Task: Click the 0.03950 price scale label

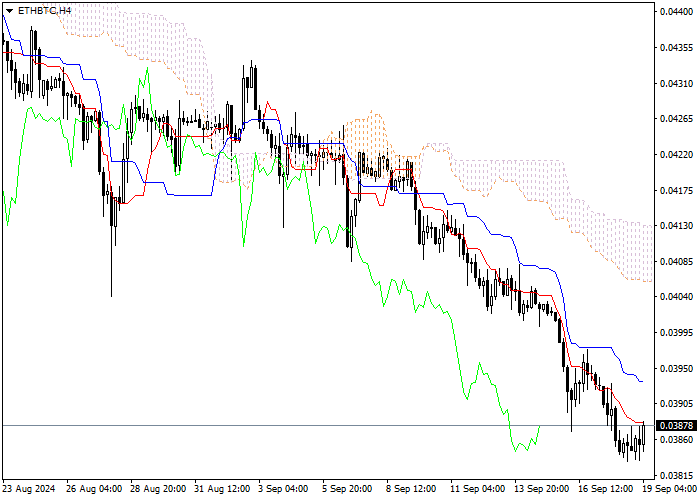Action: [x=676, y=368]
